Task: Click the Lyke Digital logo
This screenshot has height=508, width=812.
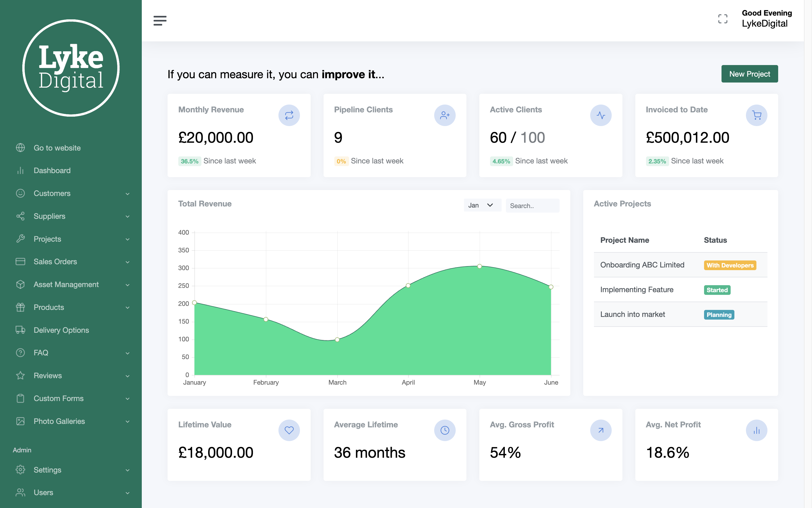Action: pyautogui.click(x=71, y=68)
